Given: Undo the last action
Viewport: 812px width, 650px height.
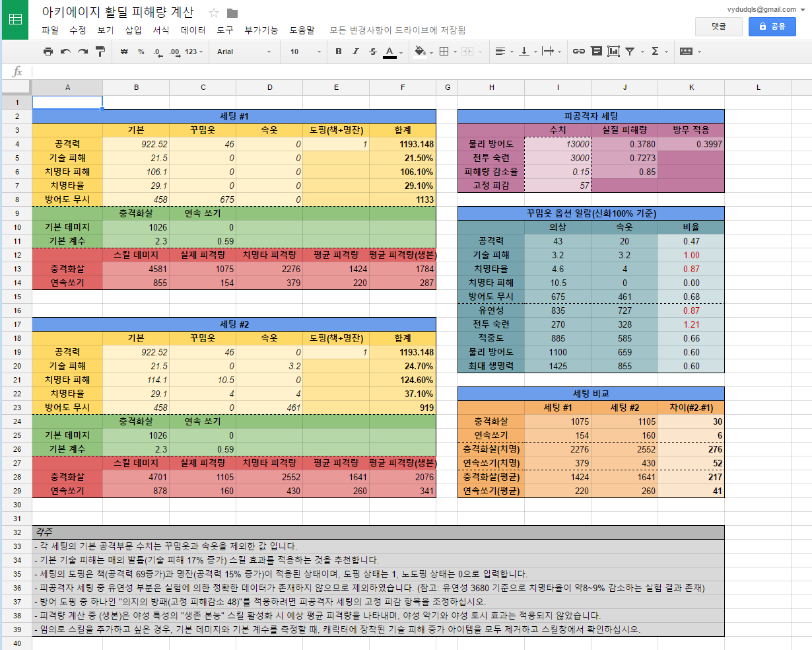Looking at the screenshot, I should 65,52.
